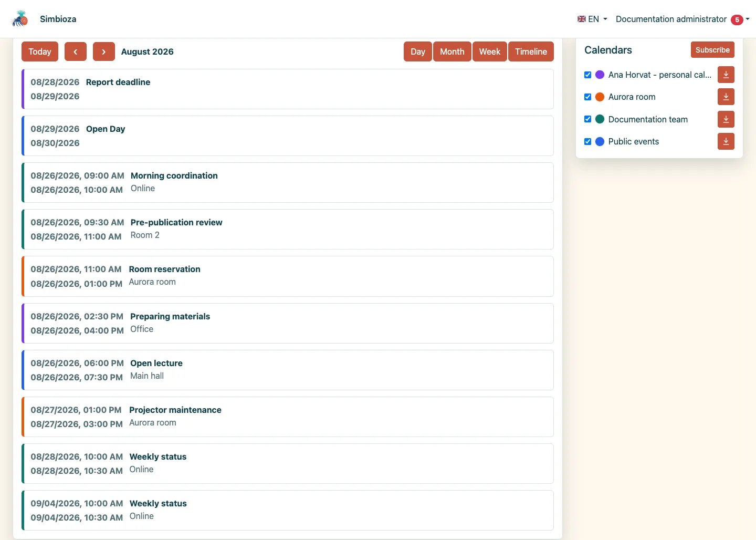Download the Public events calendar
The height and width of the screenshot is (540, 756).
pos(726,141)
